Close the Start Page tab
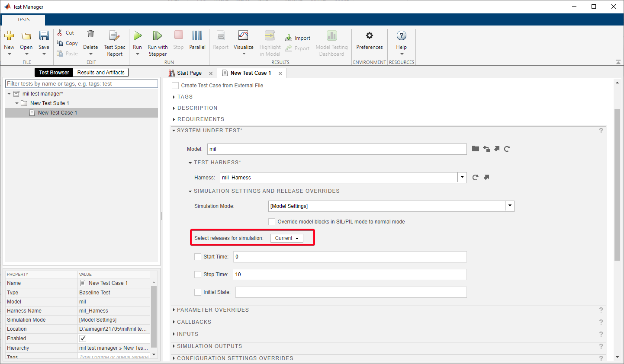This screenshot has width=624, height=364. [211, 73]
